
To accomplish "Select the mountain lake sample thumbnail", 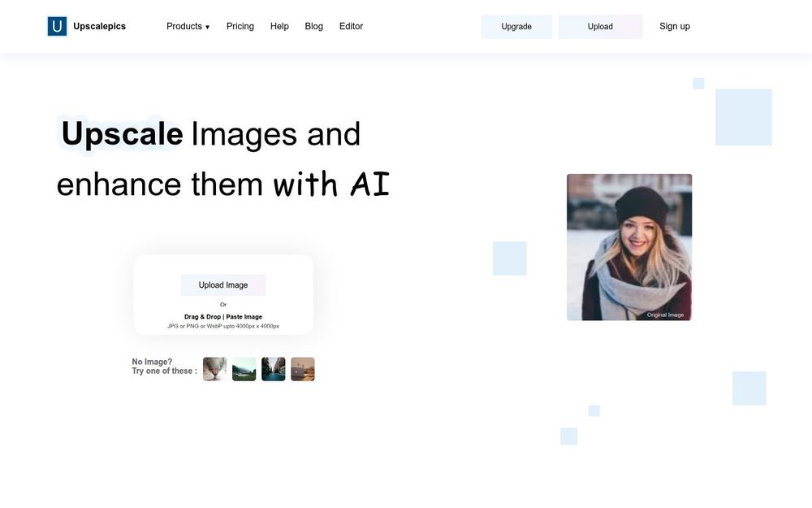I will click(244, 368).
